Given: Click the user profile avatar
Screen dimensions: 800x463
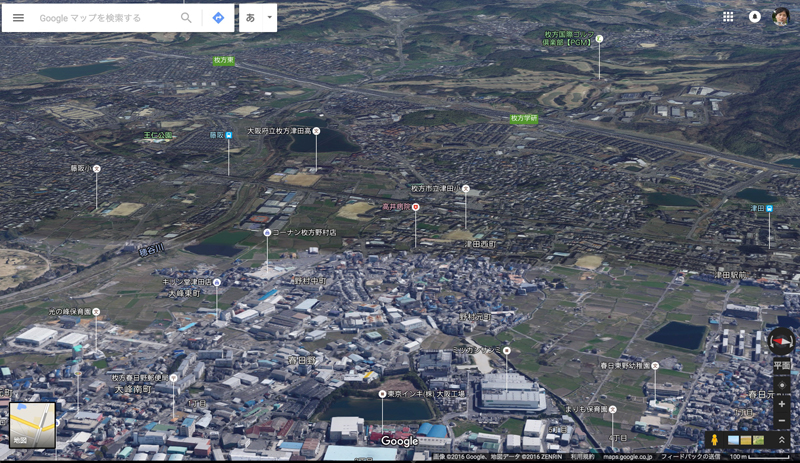Looking at the screenshot, I should tap(782, 17).
